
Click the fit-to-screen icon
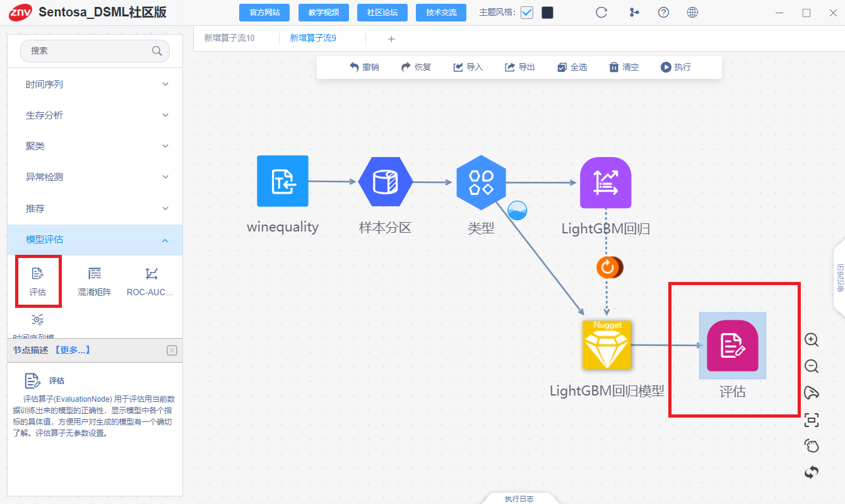click(812, 419)
